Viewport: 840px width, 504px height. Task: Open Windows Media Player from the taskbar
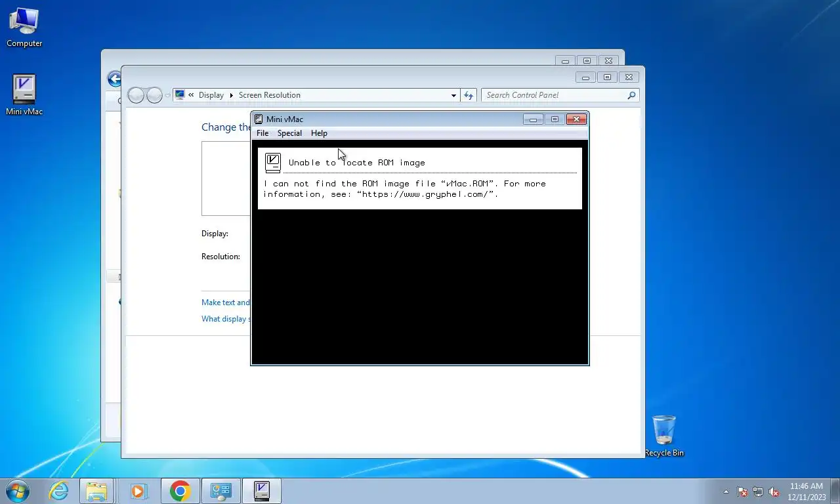click(138, 491)
